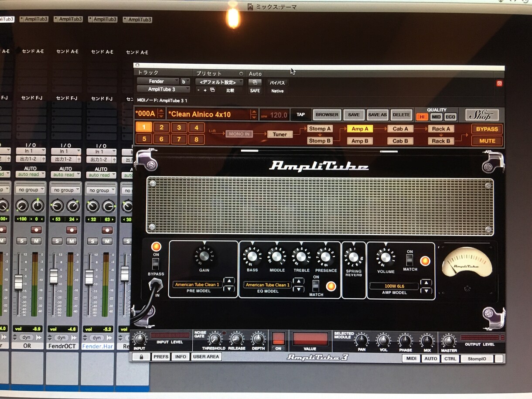Select MID quality mode
The width and height of the screenshot is (532, 399).
tap(436, 117)
